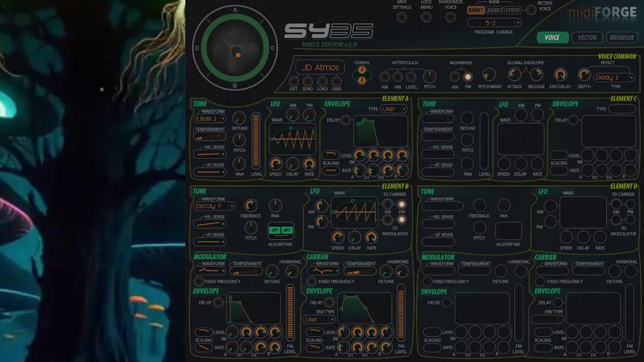Click the ENV DELAY knob
644x362 pixels.
point(560,75)
